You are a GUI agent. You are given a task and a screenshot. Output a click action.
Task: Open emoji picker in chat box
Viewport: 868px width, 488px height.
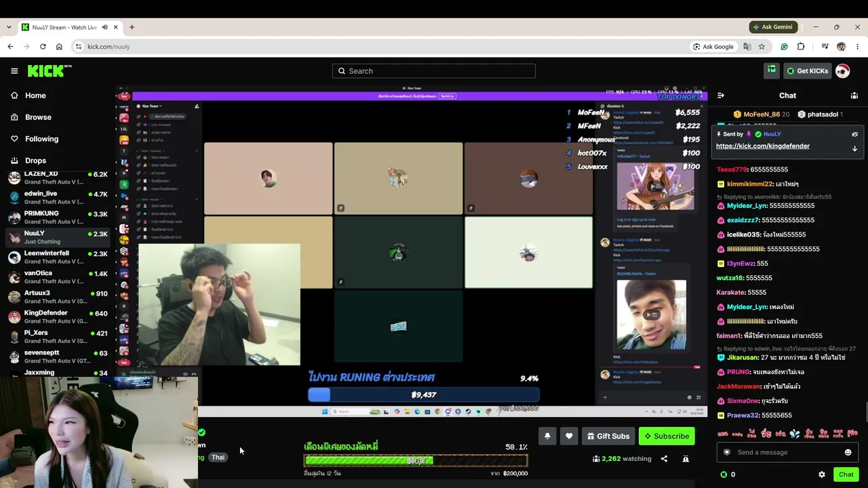pyautogui.click(x=848, y=452)
